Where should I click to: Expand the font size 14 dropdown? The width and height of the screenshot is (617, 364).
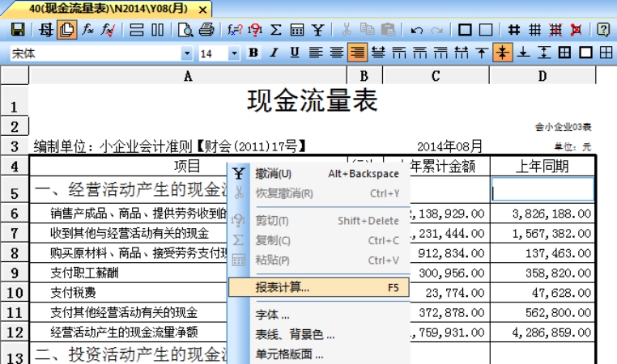235,53
